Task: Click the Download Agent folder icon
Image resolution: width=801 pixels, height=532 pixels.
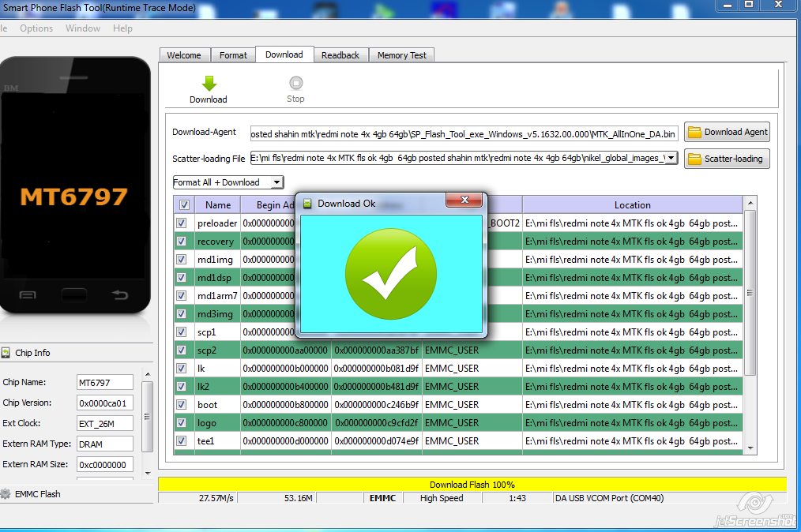Action: [x=694, y=133]
